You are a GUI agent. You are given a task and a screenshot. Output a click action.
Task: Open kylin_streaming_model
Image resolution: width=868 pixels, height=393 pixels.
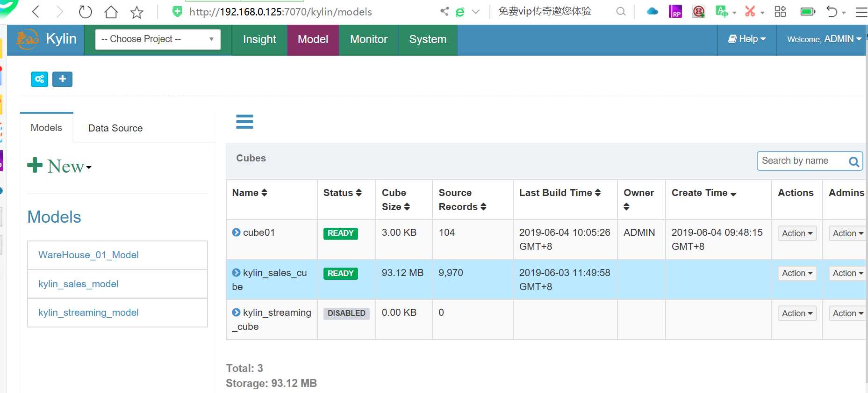coord(88,313)
